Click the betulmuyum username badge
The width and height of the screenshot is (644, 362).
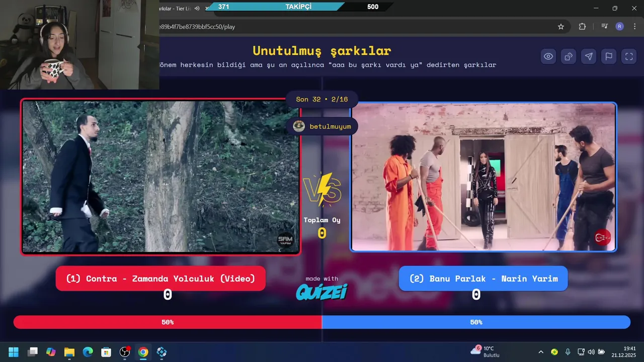tap(322, 126)
